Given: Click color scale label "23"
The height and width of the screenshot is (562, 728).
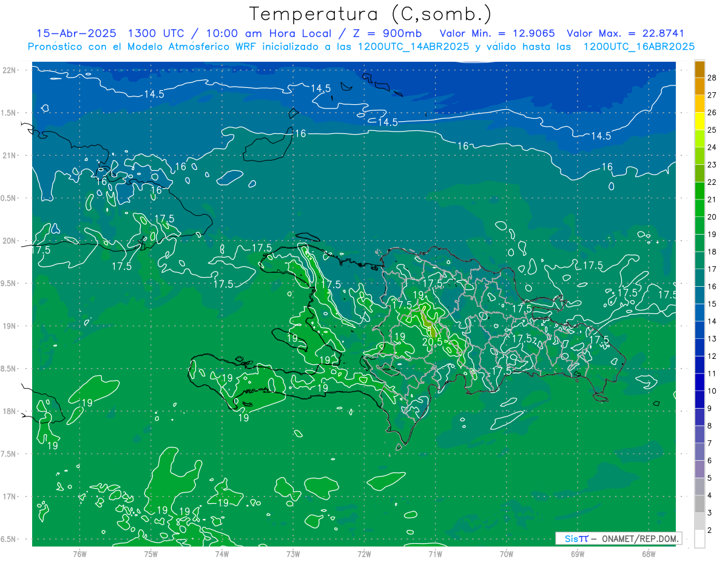Looking at the screenshot, I should tap(712, 164).
